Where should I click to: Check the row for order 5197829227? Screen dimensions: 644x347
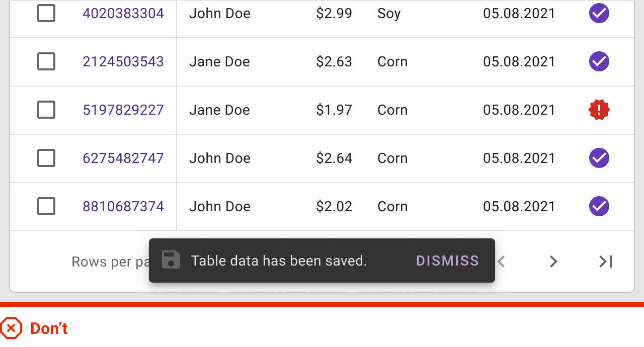(x=46, y=110)
